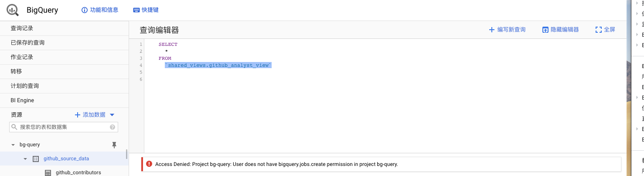This screenshot has height=176, width=644.
Task: Click line number 6 in editor gutter
Action: 140,79
